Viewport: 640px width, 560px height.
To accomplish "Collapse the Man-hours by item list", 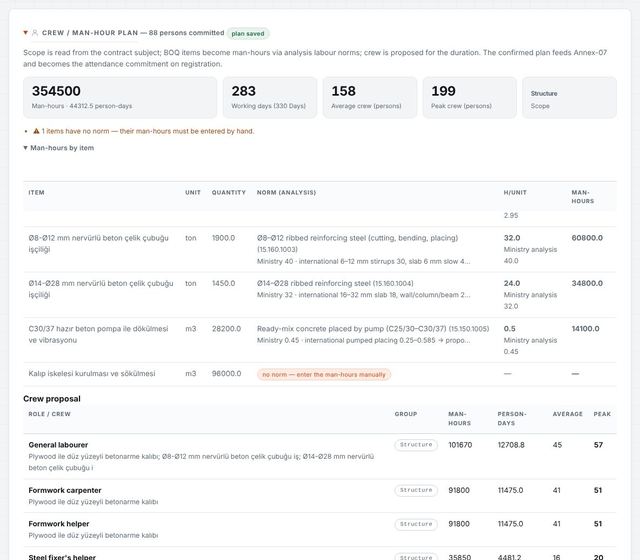I will pos(25,148).
